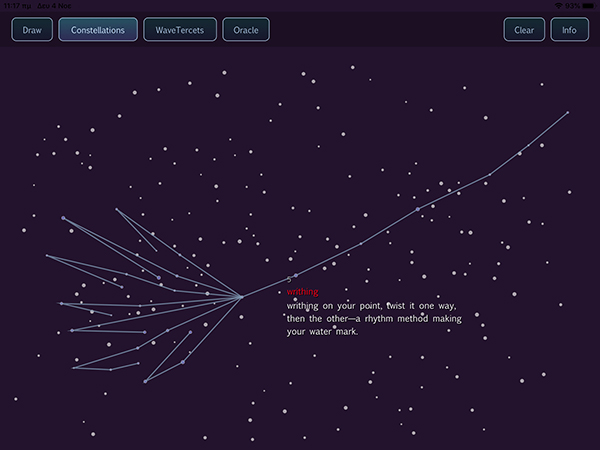Tap the white poem tercet text
The width and height of the screenshot is (600, 450).
coord(363,318)
